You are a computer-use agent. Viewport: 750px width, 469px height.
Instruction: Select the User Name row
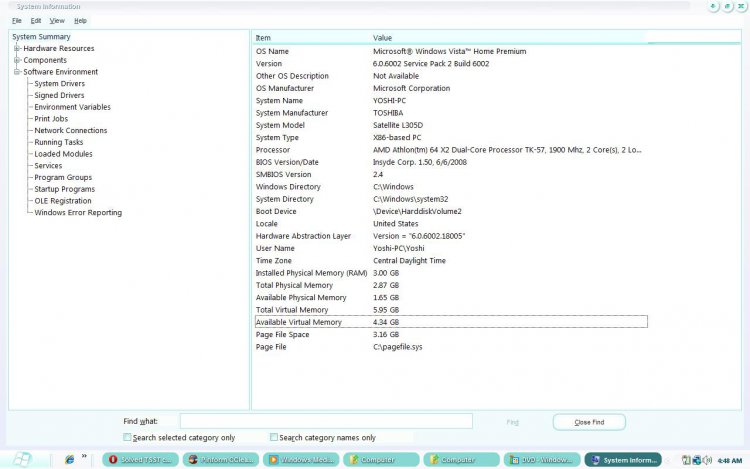click(451, 249)
